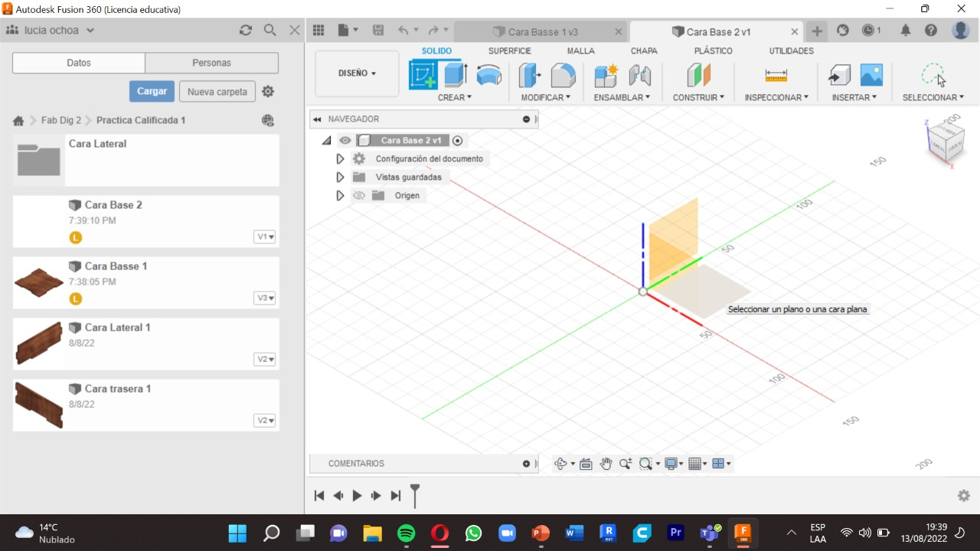This screenshot has width=980, height=551.
Task: Activate the Cara Base 2 v1 component radio
Action: click(x=458, y=141)
